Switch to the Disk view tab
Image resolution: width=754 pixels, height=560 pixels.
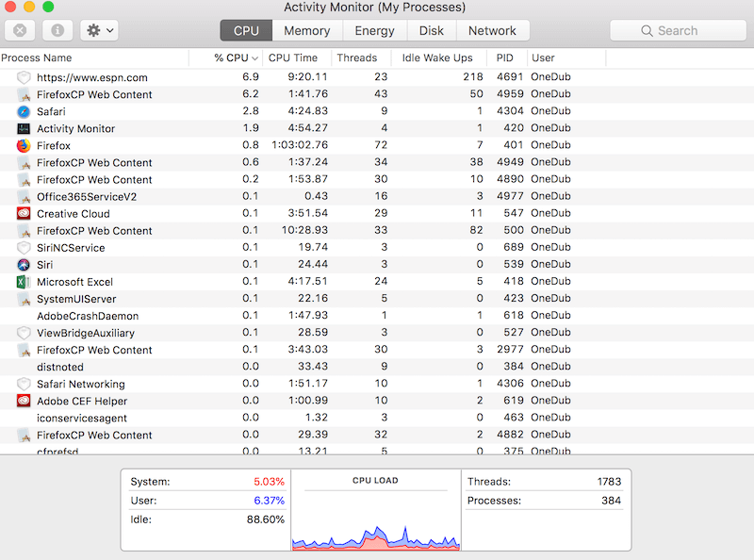431,30
